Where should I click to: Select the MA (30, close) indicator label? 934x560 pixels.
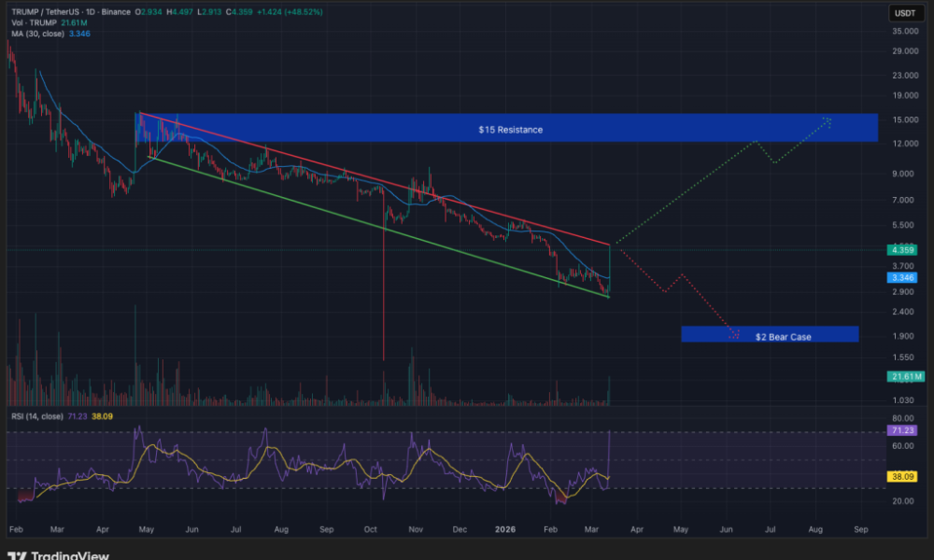tap(39, 34)
